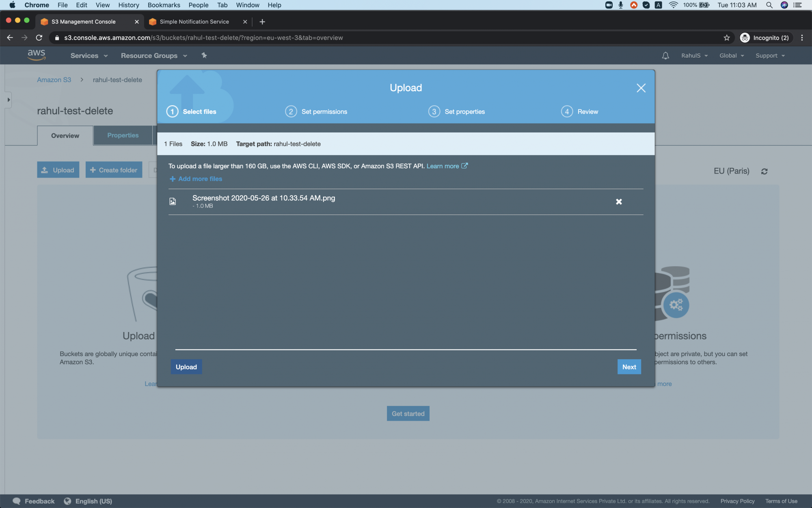Reload the page with the refresh icon
This screenshot has height=508, width=812.
39,37
